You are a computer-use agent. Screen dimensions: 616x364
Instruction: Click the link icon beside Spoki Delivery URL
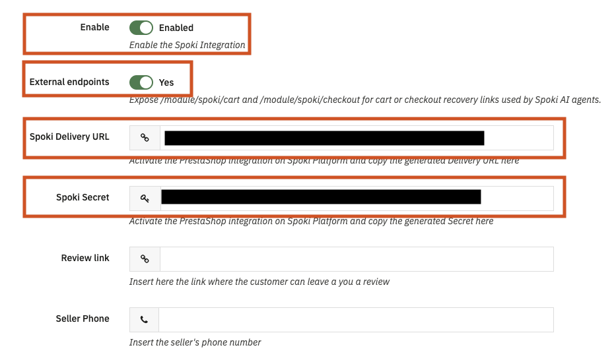(x=145, y=138)
